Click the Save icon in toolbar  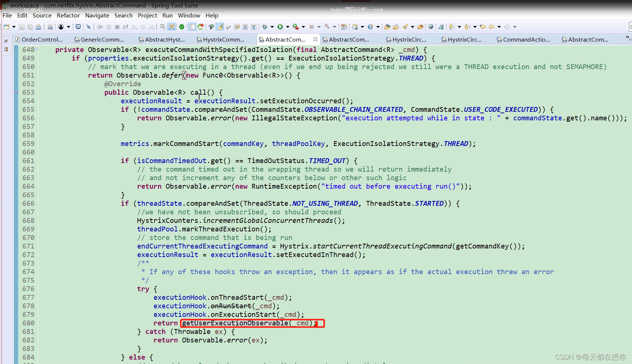22,27
